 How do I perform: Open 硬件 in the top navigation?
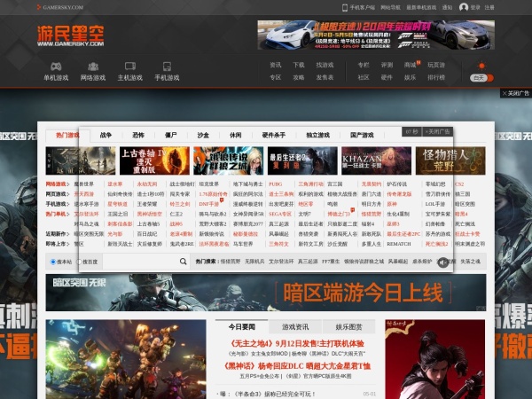pos(387,77)
